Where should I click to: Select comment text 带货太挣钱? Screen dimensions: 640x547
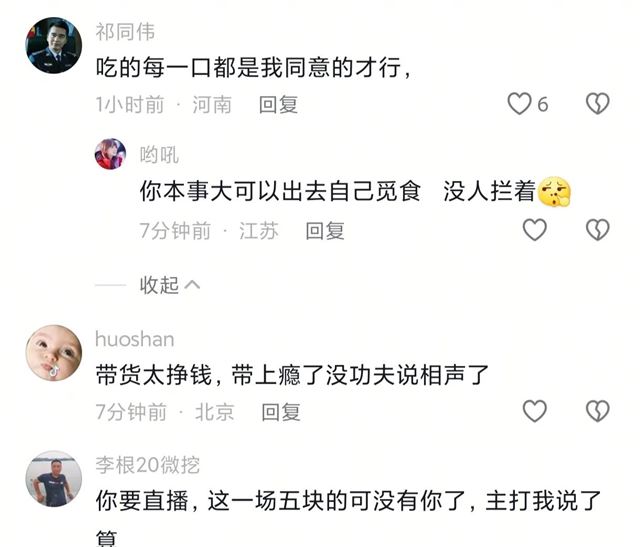point(154,375)
